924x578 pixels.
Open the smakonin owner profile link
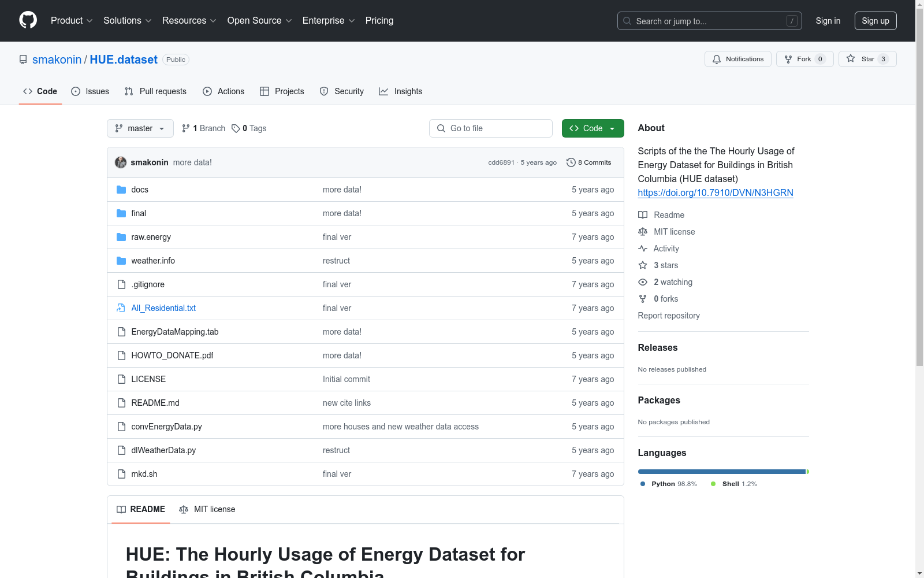coord(57,60)
